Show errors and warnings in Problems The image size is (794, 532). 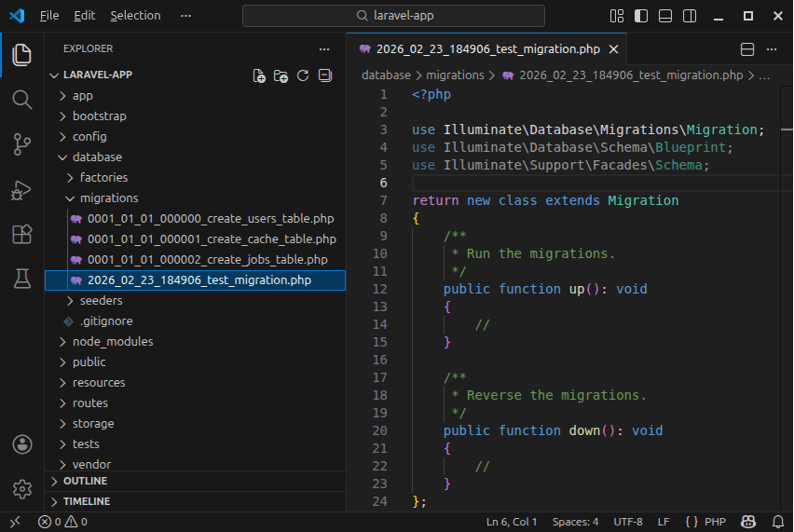[62, 522]
